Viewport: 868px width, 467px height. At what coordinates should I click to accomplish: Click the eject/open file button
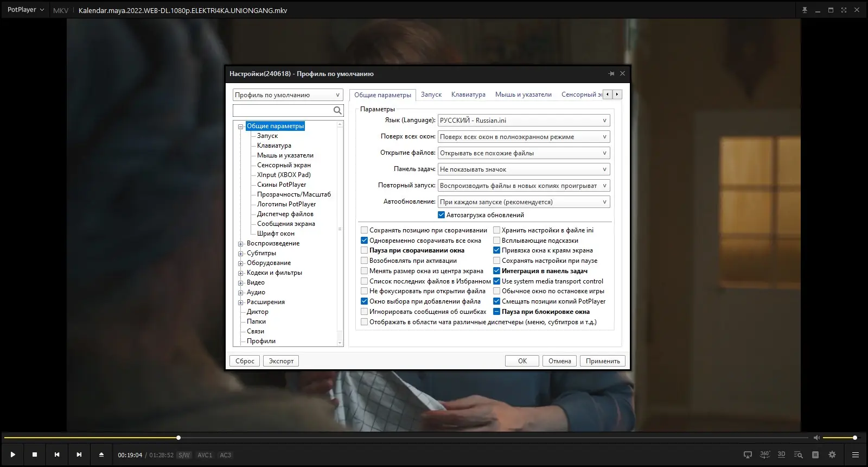(101, 455)
